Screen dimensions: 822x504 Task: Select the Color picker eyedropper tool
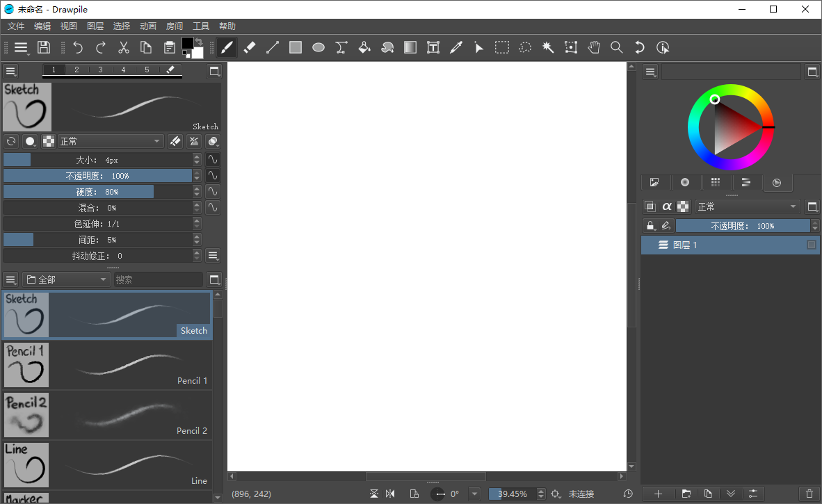point(456,48)
